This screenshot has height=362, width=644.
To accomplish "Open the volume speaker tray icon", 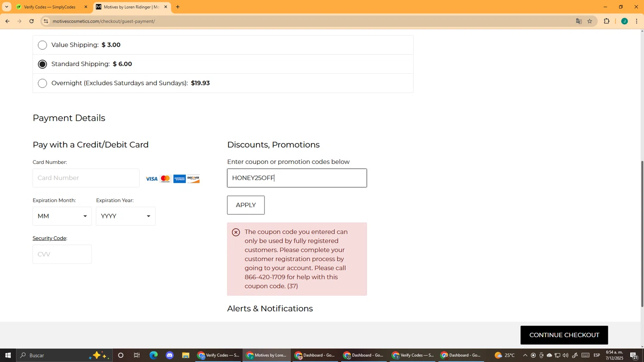I will [565, 355].
